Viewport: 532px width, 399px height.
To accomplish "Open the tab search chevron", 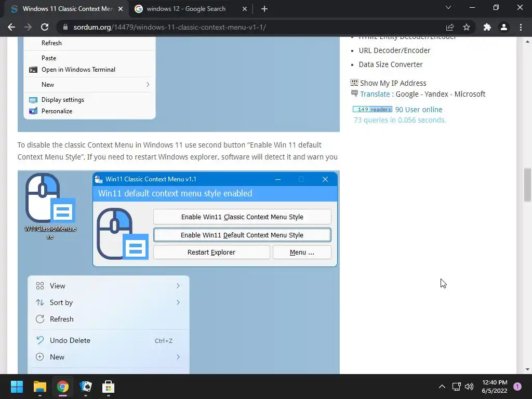I will (448, 7).
